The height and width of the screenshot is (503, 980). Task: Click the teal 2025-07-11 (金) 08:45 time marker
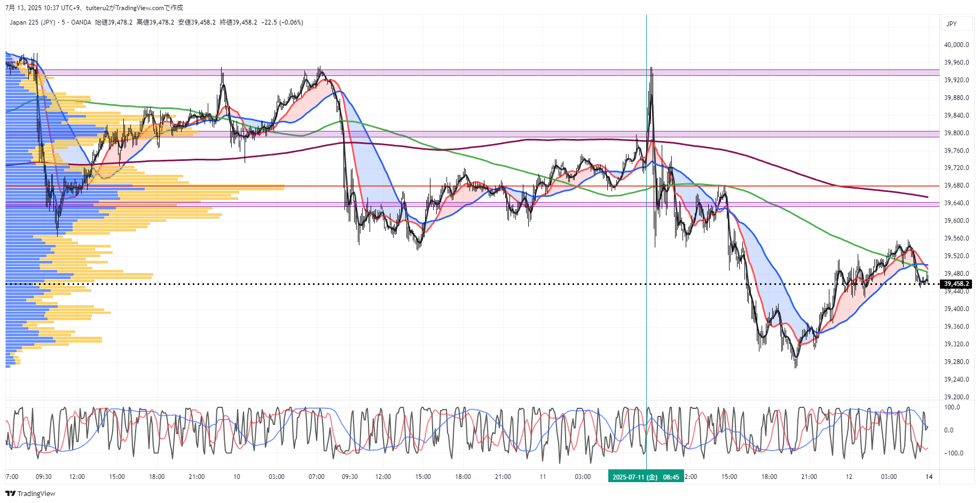pos(646,477)
